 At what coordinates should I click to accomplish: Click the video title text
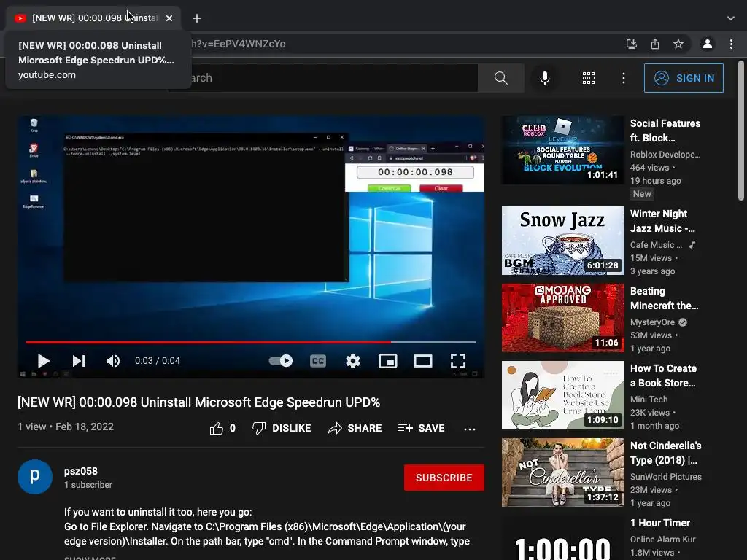(x=198, y=402)
